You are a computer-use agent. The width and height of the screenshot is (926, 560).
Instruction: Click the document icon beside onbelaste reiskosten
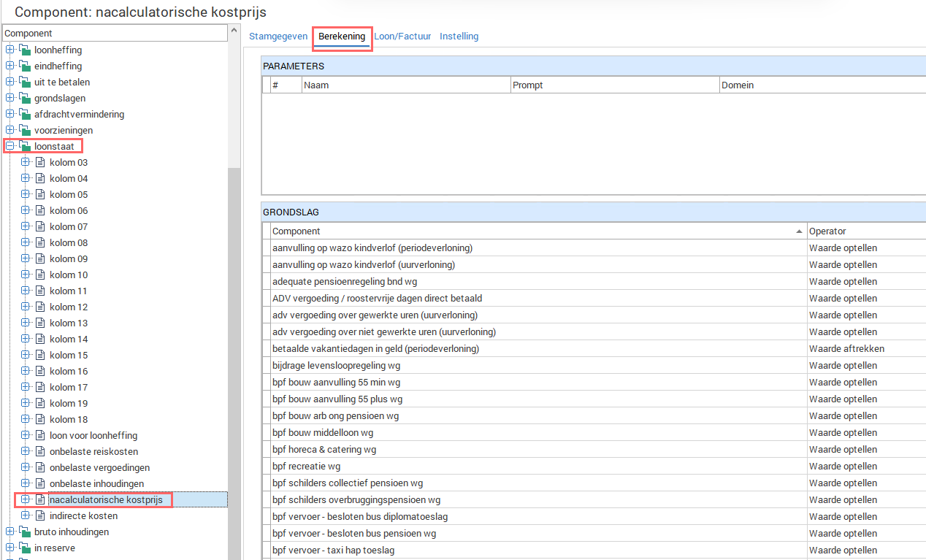(x=40, y=452)
